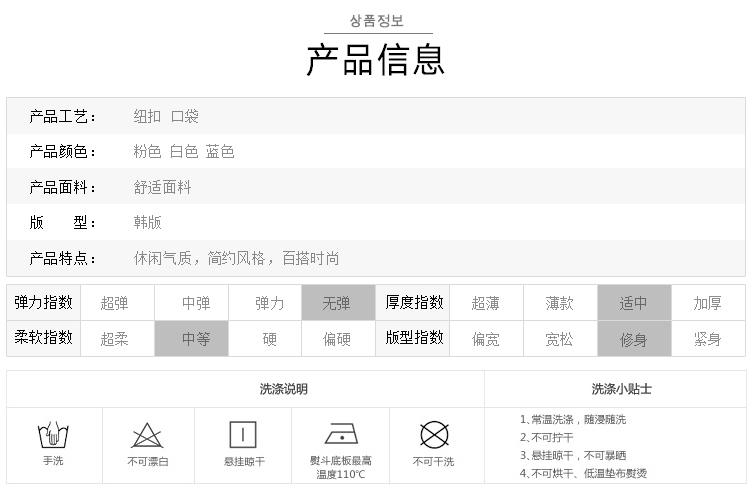Select the highlighted 无弹 cell
750x500 pixels.
tap(338, 303)
